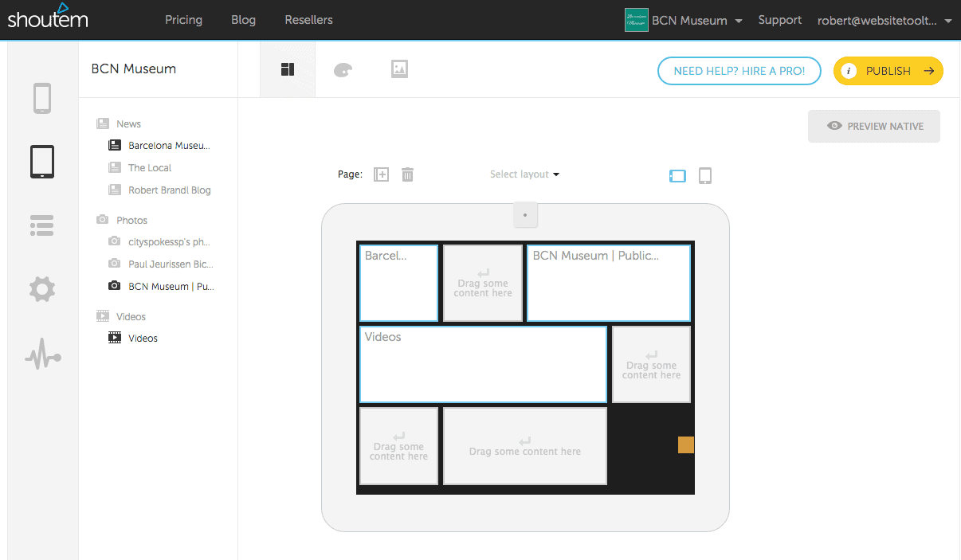Open the account email dropdown

[885, 21]
